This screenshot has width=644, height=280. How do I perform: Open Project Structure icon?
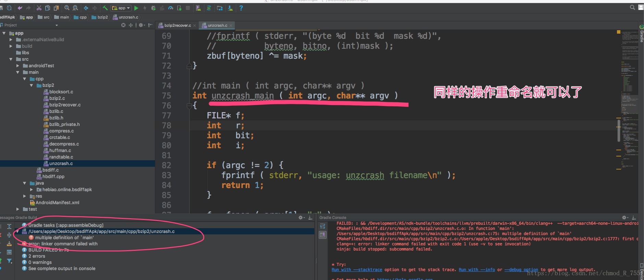[220, 8]
